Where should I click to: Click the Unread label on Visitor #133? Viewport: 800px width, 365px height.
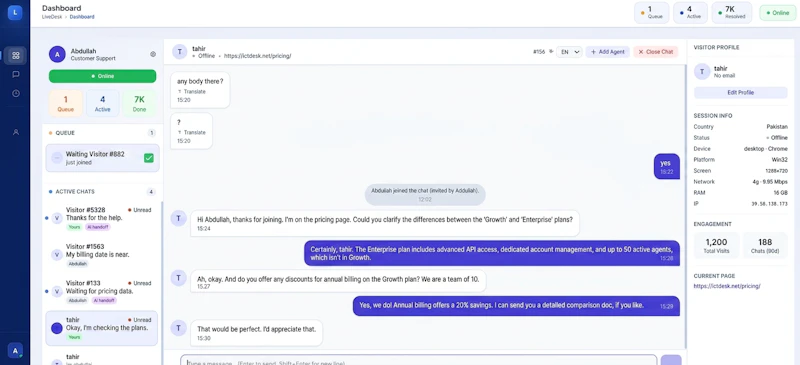click(139, 283)
